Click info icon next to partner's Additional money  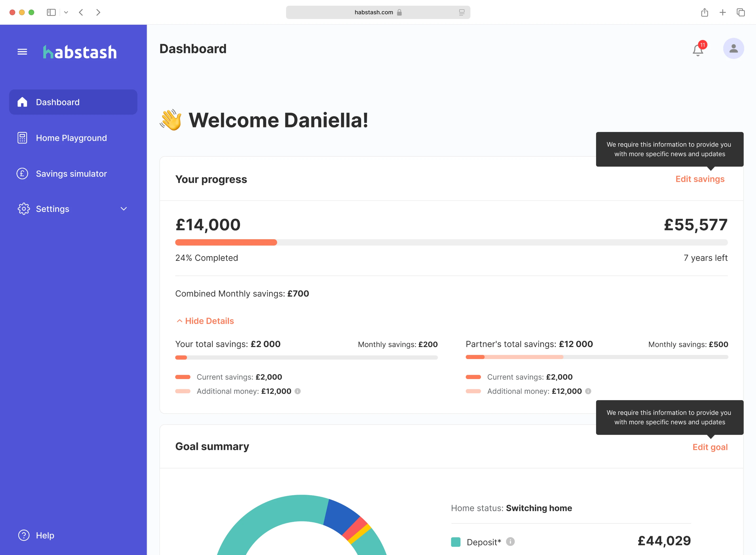588,391
